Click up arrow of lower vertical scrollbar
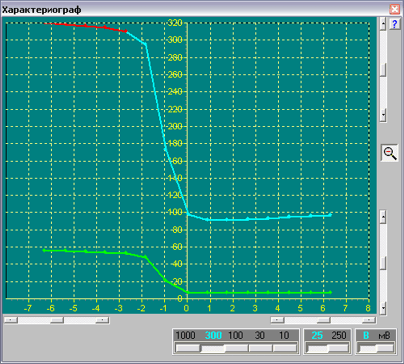Screen dimensions: 404x364 click(383, 217)
